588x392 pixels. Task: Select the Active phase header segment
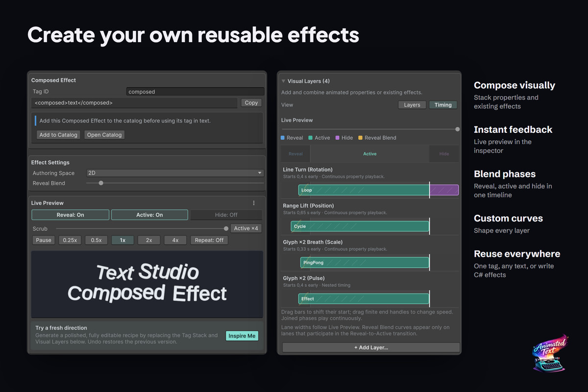click(x=370, y=154)
